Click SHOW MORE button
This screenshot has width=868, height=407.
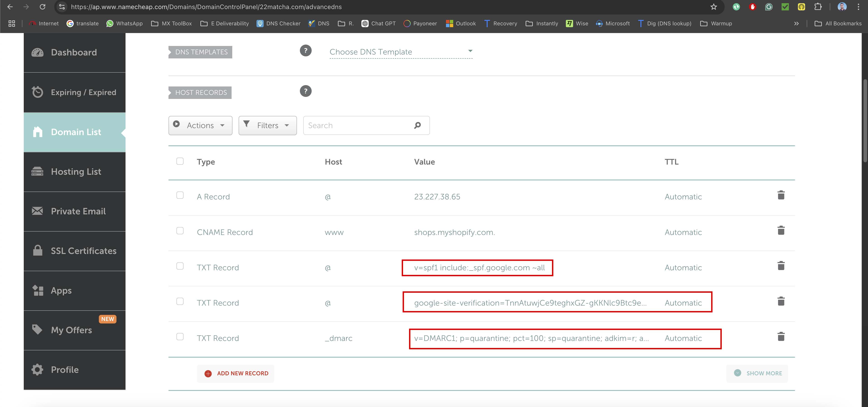coord(757,373)
